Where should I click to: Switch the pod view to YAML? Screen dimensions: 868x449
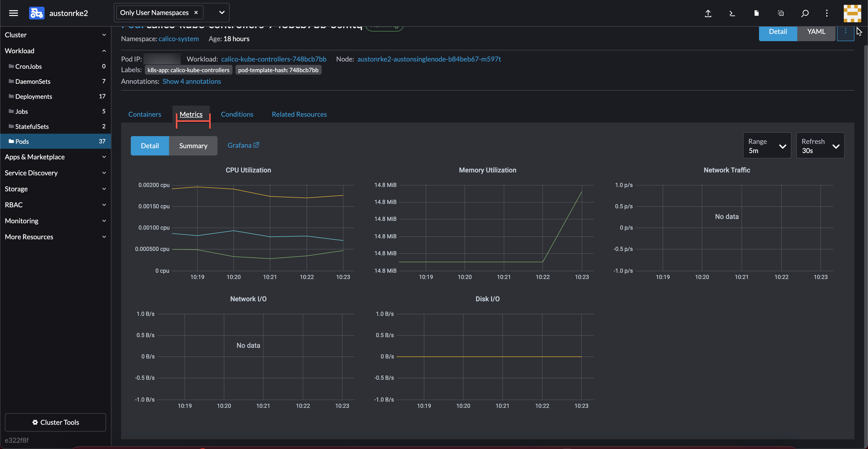(816, 31)
